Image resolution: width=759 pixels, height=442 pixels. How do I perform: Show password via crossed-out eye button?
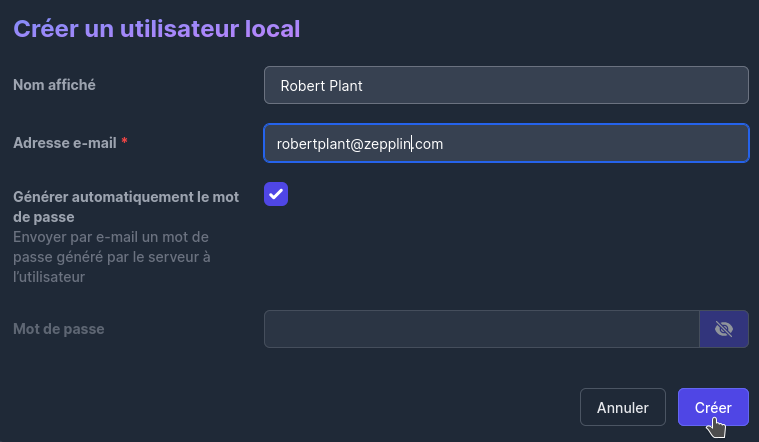click(724, 329)
